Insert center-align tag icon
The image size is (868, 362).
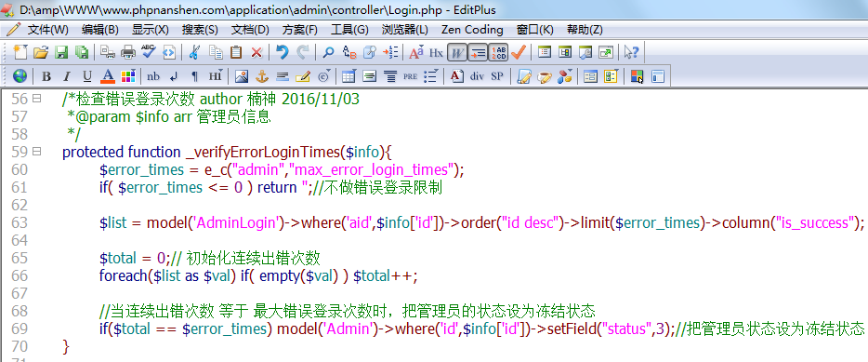[390, 76]
